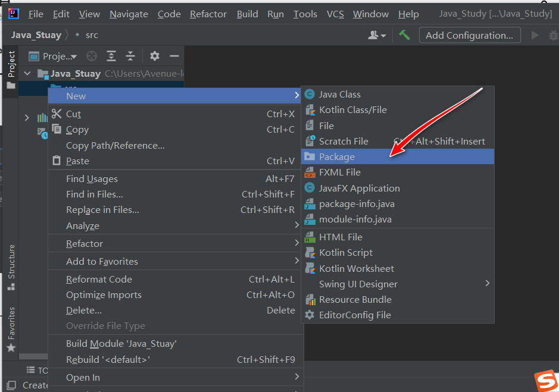
Task: Collapse the Java_Stuay project tree node
Action: point(27,73)
